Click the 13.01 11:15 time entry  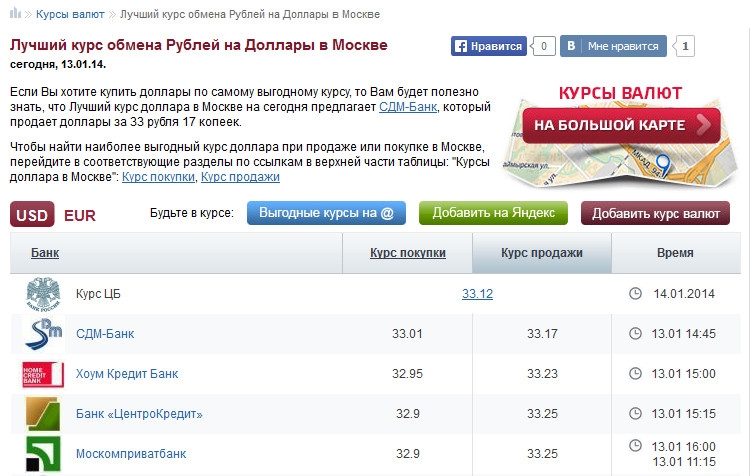point(684,462)
